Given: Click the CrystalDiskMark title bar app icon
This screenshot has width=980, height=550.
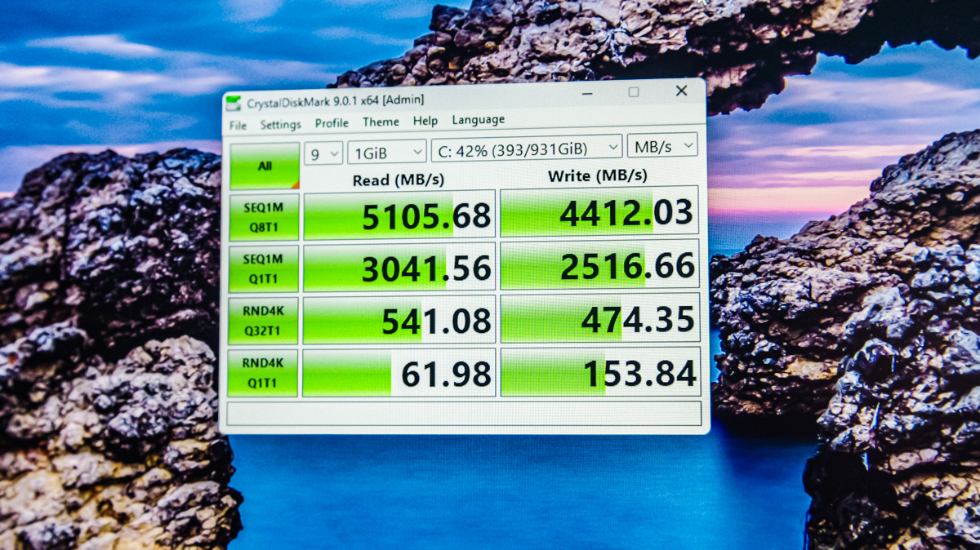Looking at the screenshot, I should tap(234, 103).
